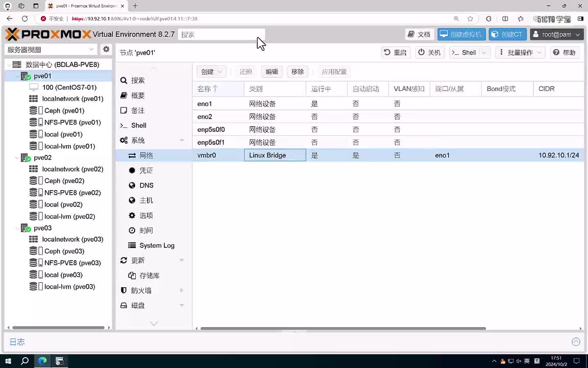Select pve03 node

[x=42, y=228]
